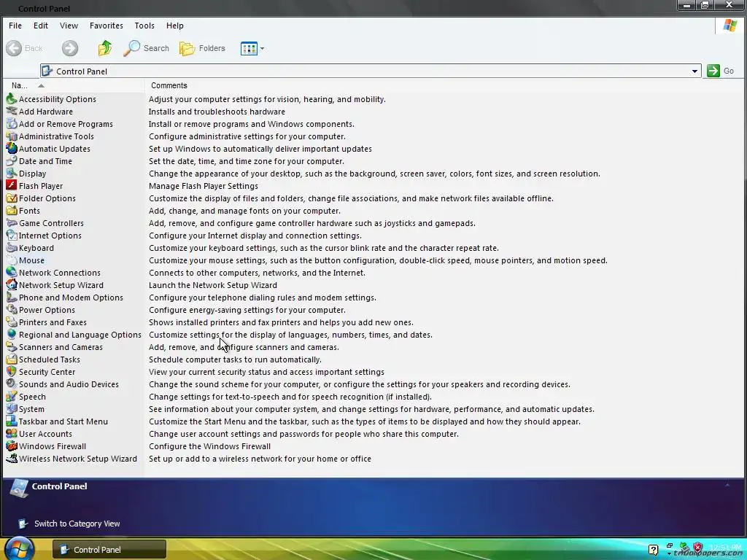
Task: Open the Scanners and Cameras icon
Action: click(x=12, y=346)
